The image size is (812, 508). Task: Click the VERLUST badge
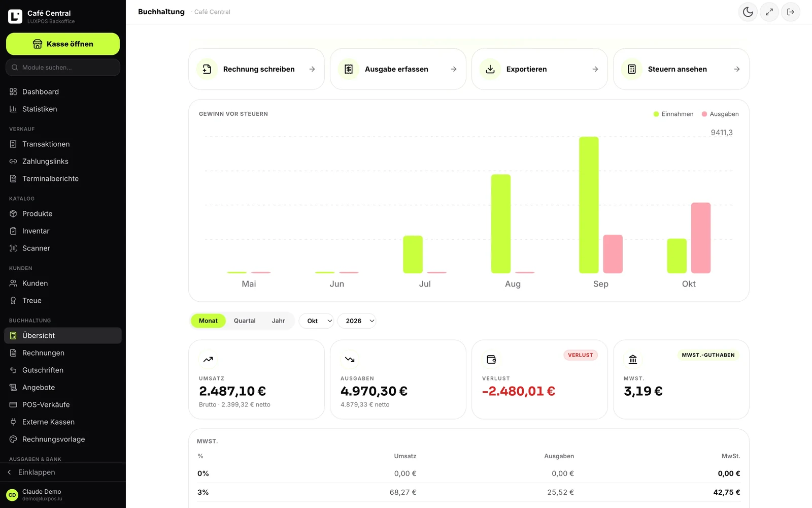pos(581,355)
